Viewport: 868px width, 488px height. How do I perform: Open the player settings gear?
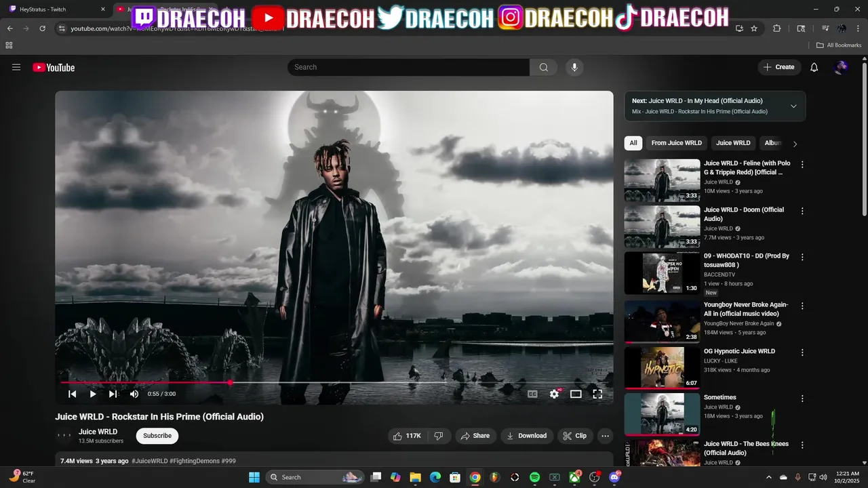555,394
